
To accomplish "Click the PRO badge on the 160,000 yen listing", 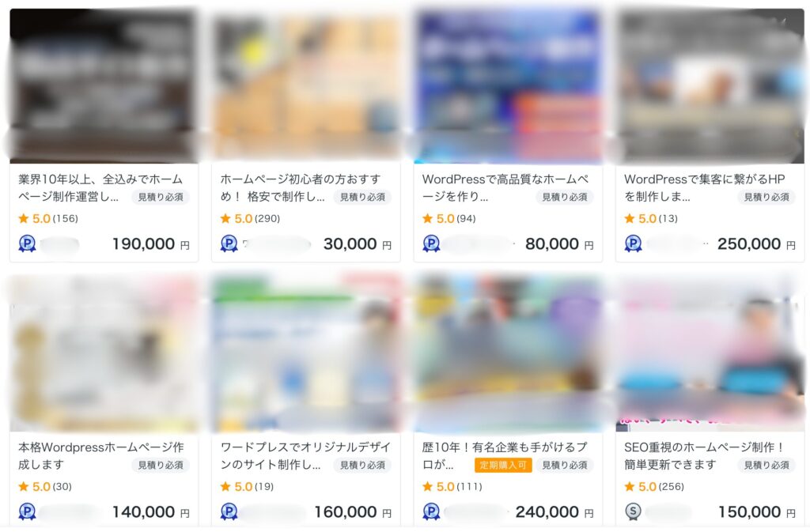I will coord(229,511).
